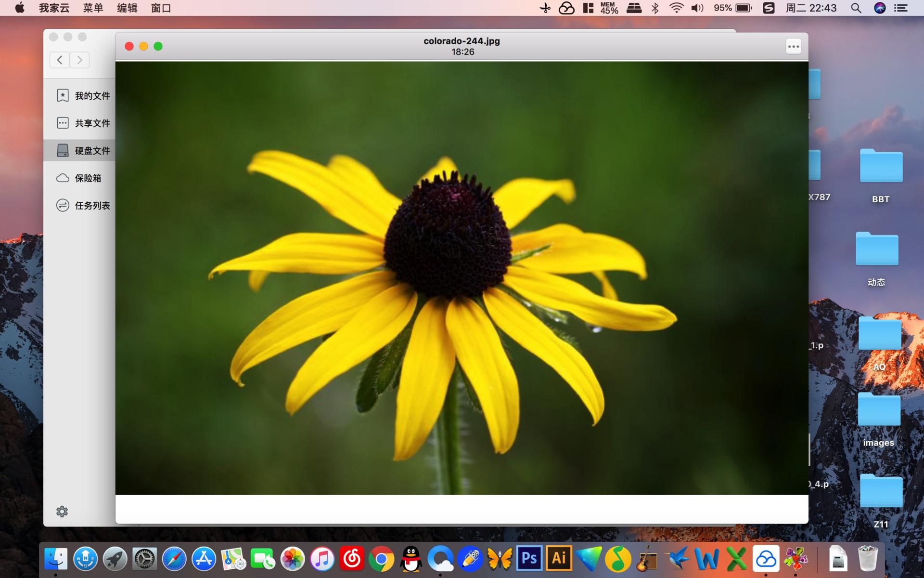The width and height of the screenshot is (924, 578).
Task: Go forward with the right chevron
Action: pyautogui.click(x=80, y=60)
